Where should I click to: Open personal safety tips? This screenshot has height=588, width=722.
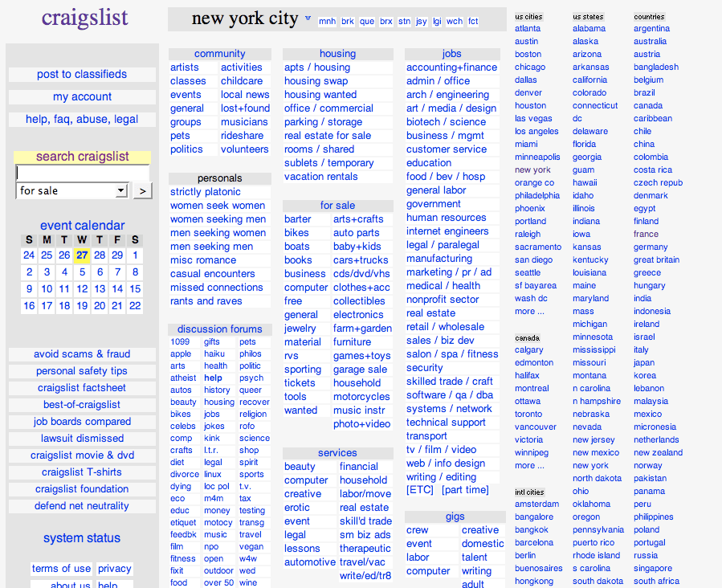81,370
